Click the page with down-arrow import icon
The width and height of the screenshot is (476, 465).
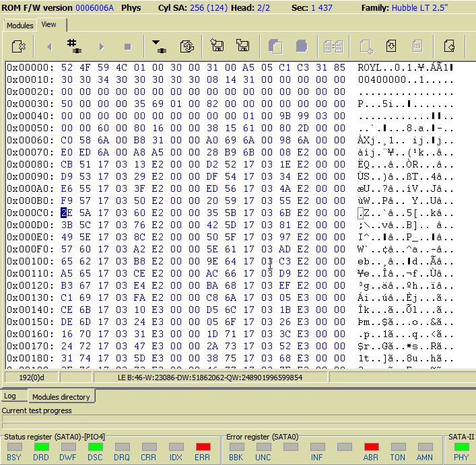click(x=391, y=46)
